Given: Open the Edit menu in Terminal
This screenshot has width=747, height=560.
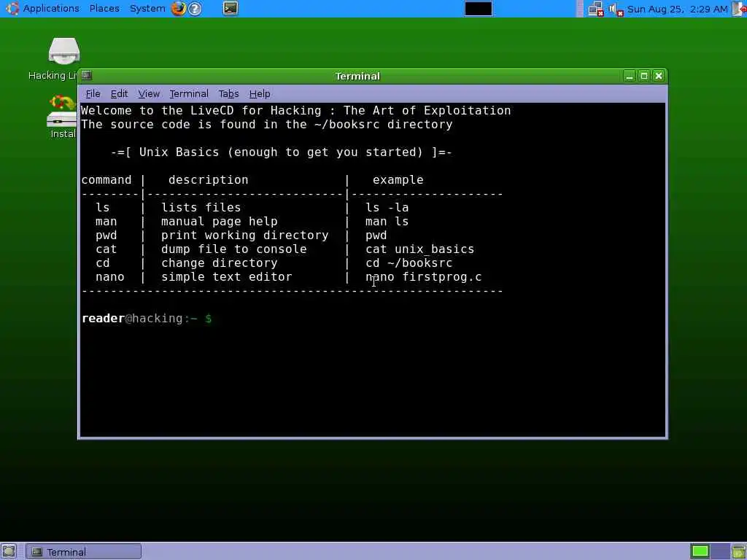Looking at the screenshot, I should (x=119, y=94).
